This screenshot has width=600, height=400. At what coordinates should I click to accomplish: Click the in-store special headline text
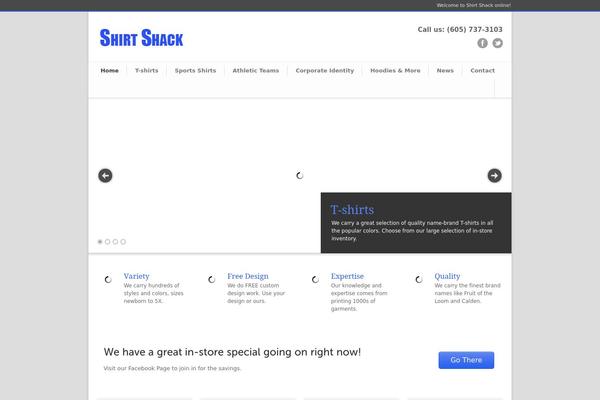232,352
